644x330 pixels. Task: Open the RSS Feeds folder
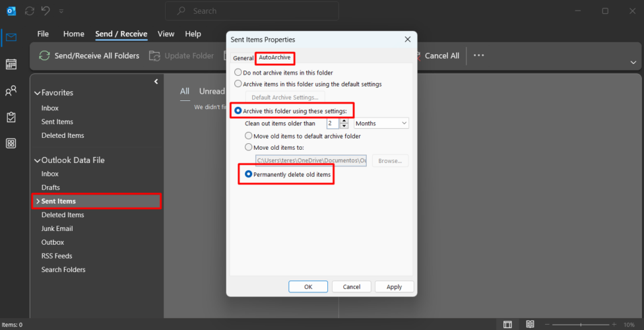pyautogui.click(x=57, y=255)
